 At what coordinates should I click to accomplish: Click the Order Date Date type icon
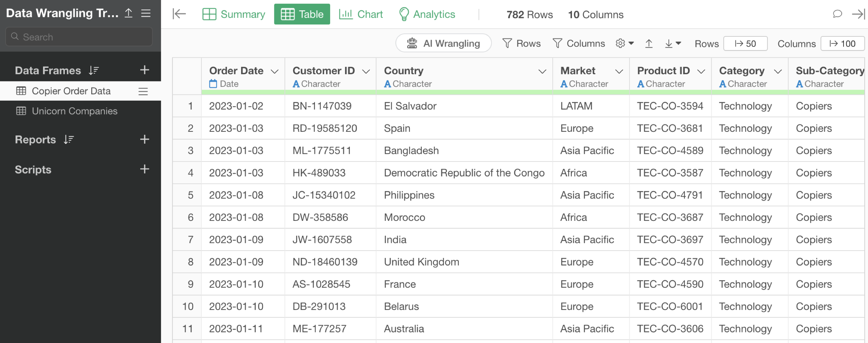(x=213, y=83)
